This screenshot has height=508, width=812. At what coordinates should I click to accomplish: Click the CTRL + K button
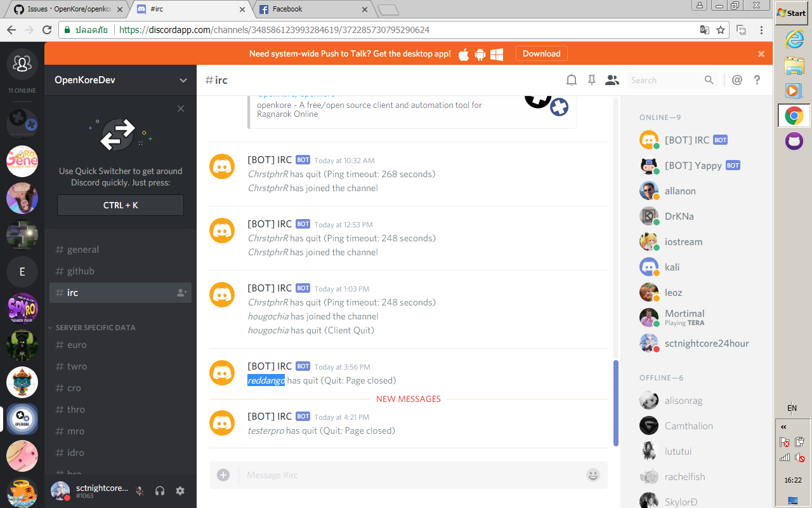[121, 205]
